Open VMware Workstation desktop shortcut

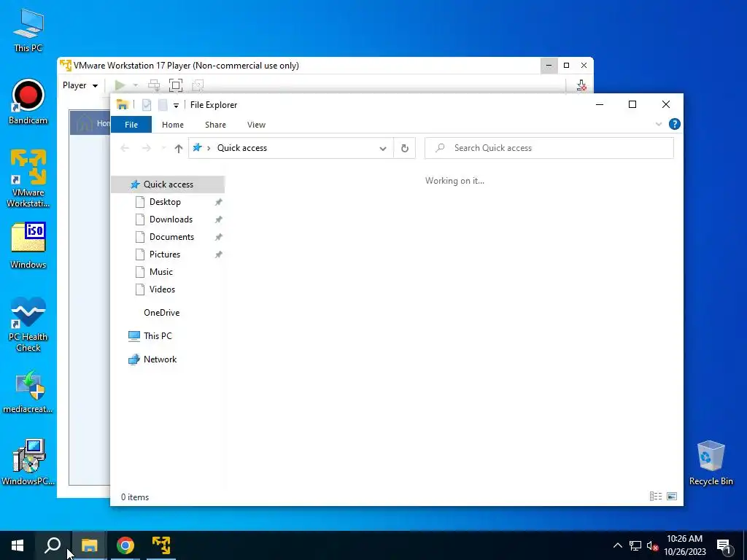[x=28, y=178]
